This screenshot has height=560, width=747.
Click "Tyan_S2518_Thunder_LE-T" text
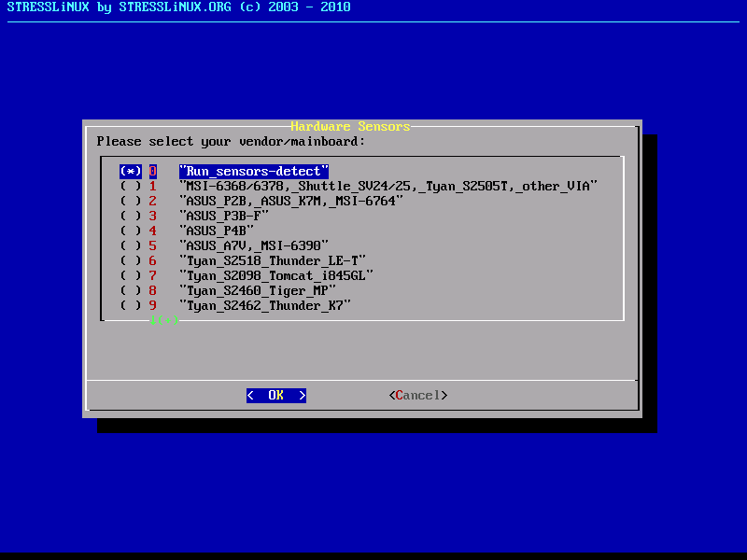coord(273,261)
